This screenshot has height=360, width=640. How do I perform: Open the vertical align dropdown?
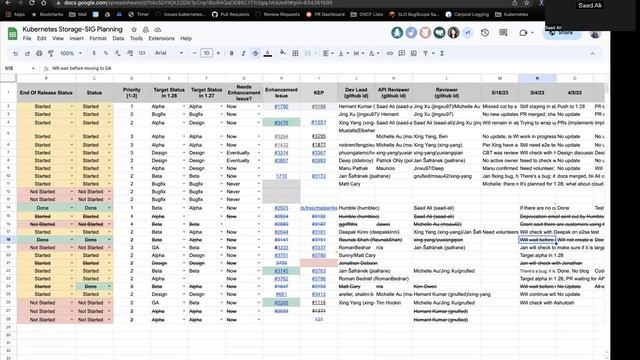(343, 53)
